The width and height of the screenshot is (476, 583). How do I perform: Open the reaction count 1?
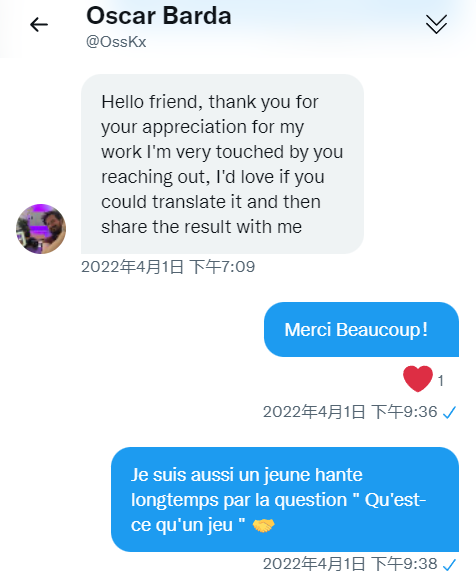point(441,381)
